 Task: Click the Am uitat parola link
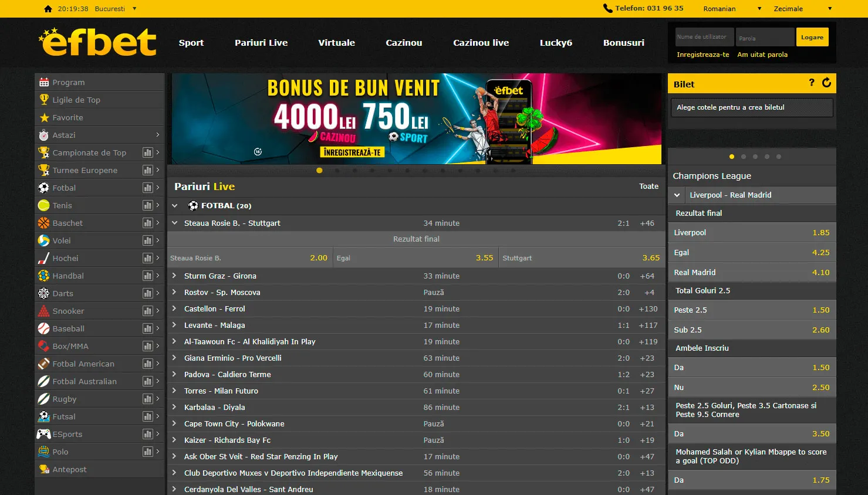pos(762,55)
